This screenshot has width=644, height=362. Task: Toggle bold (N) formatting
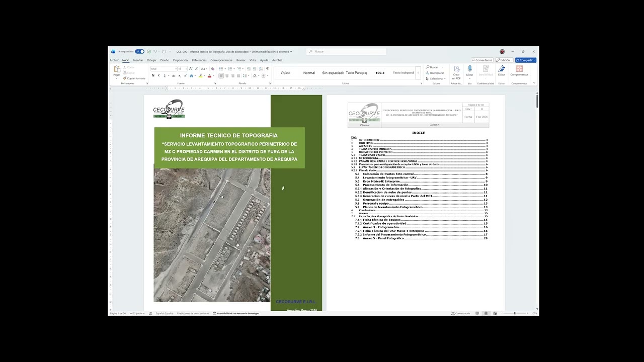pos(153,75)
